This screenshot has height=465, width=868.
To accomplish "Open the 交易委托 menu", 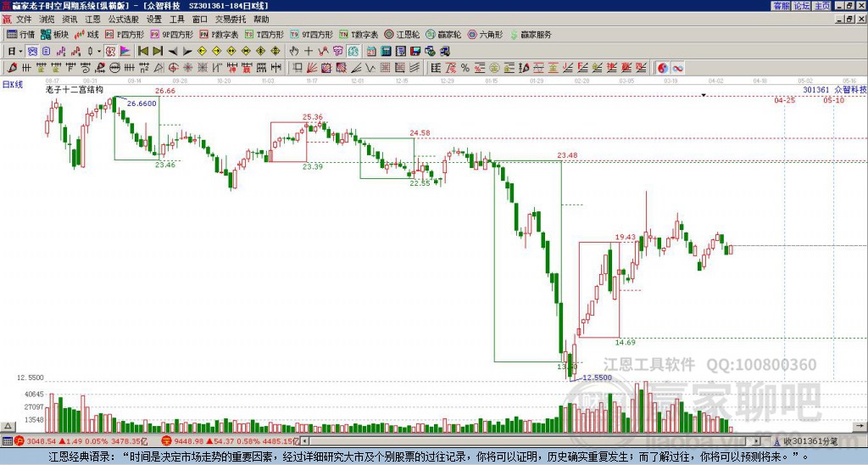I will coord(231,20).
